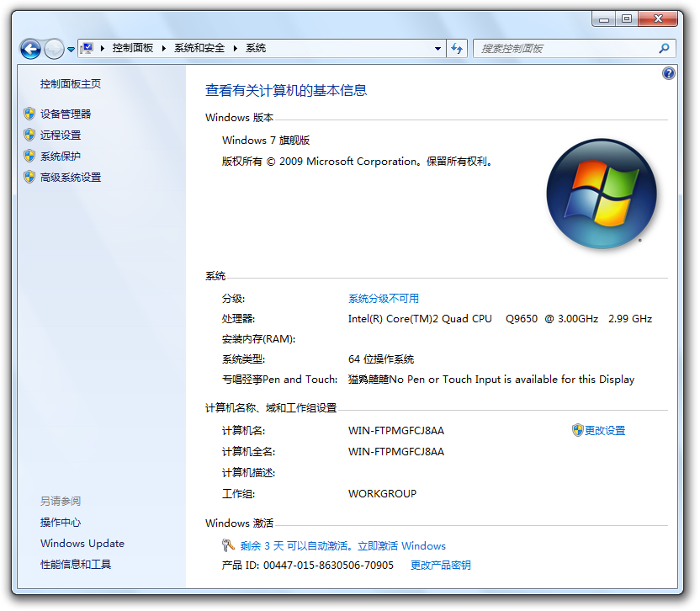
Task: Click the processor value Intel(R) Core(TM)2 Quad
Action: coord(500,319)
